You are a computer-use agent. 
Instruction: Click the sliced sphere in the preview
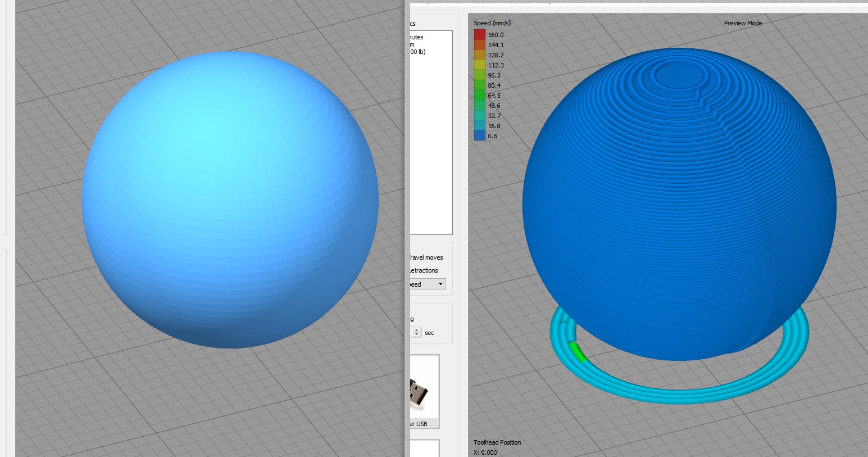[679, 204]
